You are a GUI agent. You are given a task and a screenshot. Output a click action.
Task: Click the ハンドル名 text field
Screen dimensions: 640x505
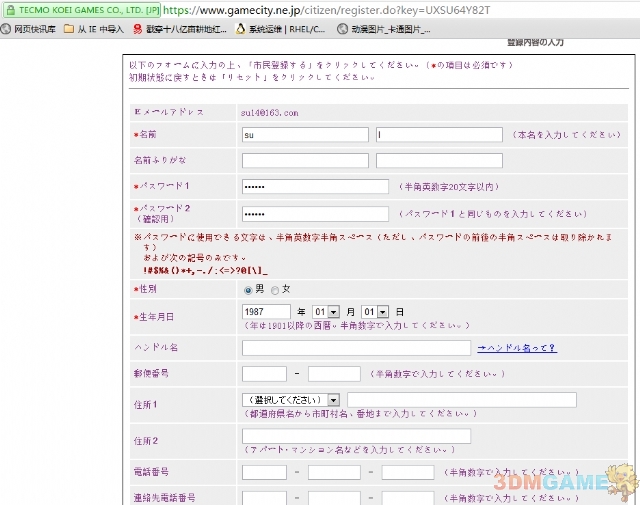coord(356,348)
